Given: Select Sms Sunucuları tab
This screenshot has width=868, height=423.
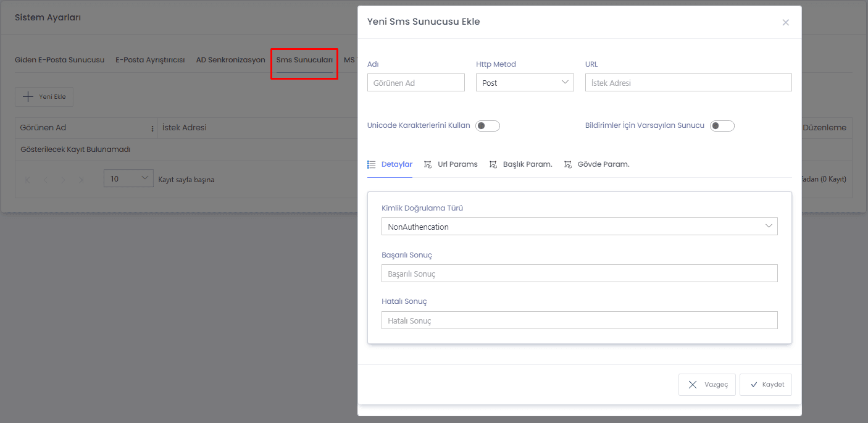Looking at the screenshot, I should click(x=304, y=60).
